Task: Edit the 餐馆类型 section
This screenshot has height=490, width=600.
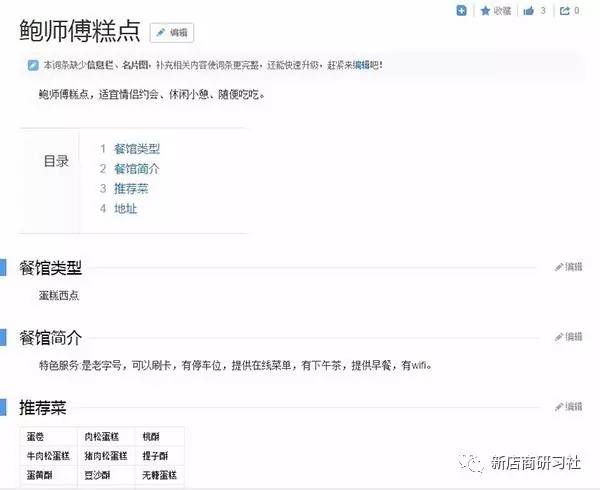Action: pos(569,267)
